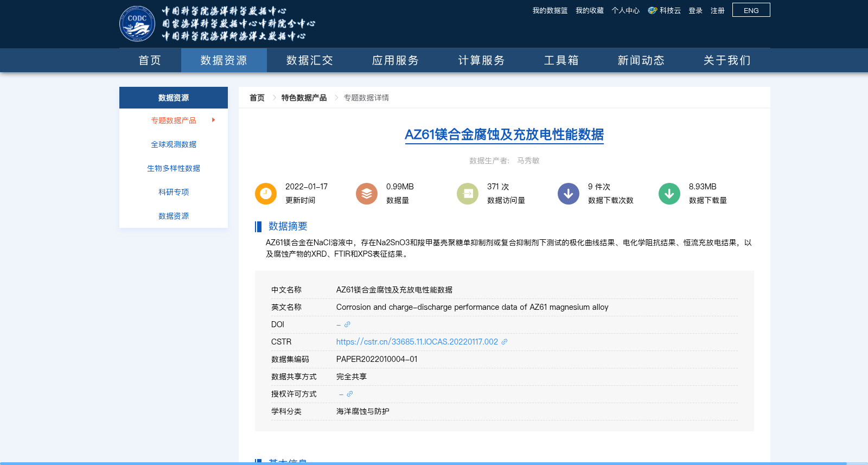Click the green data-visits icon
This screenshot has width=868, height=465.
tap(468, 194)
